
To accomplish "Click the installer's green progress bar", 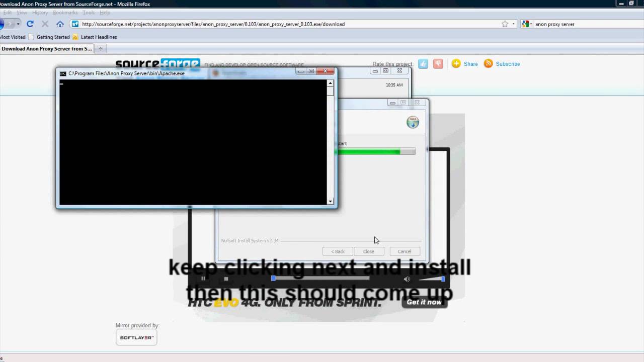I will [375, 151].
